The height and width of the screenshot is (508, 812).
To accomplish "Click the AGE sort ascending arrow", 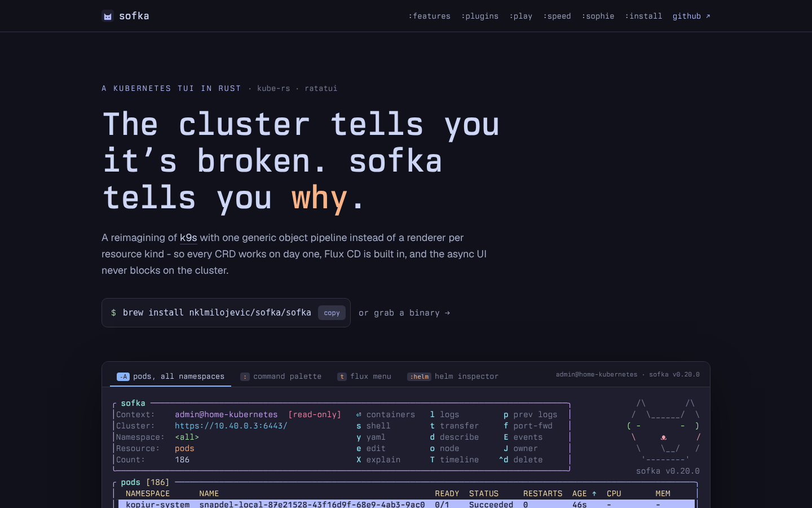I will 594,493.
